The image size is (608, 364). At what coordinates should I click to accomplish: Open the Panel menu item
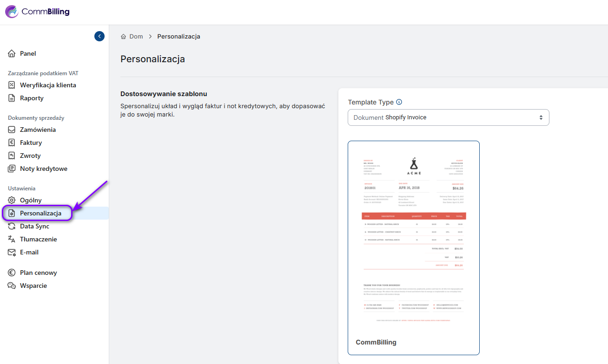click(x=28, y=53)
